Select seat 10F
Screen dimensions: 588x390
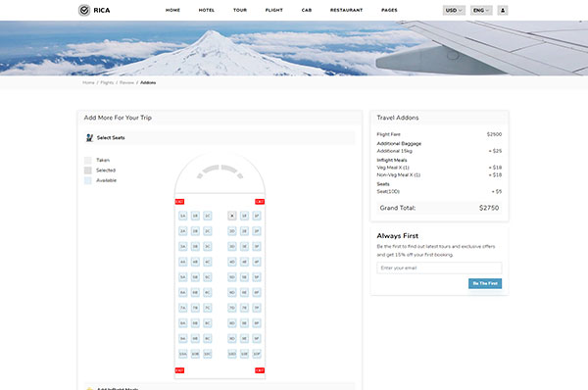257,354
